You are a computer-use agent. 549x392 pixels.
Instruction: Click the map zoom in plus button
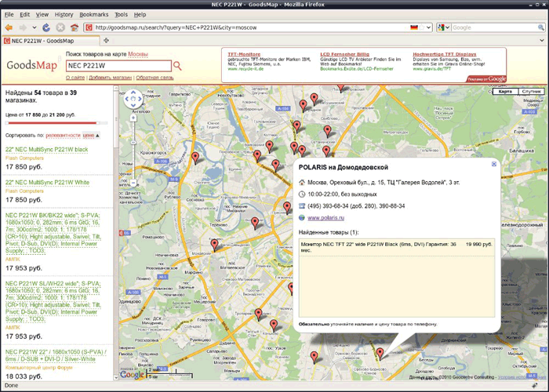click(133, 116)
